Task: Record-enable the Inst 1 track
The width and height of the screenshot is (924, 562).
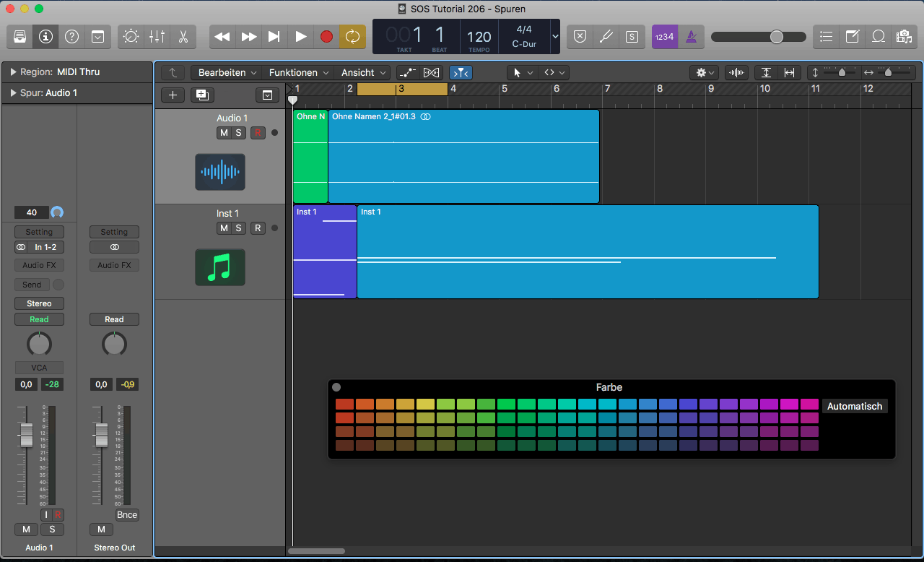Action: [258, 228]
